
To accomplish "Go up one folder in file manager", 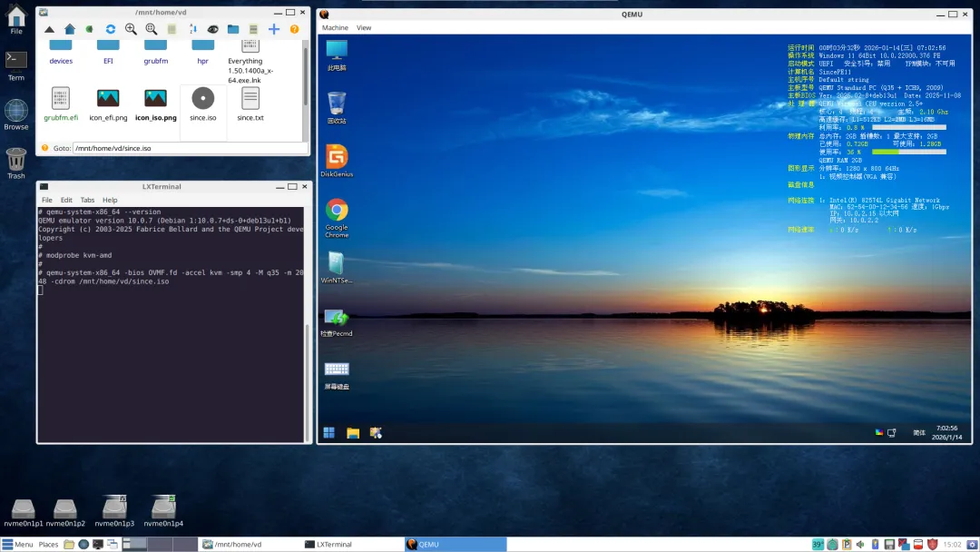I will tap(49, 29).
